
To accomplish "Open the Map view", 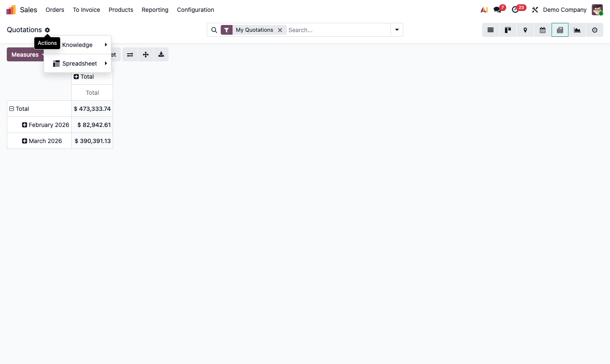I will tap(525, 30).
